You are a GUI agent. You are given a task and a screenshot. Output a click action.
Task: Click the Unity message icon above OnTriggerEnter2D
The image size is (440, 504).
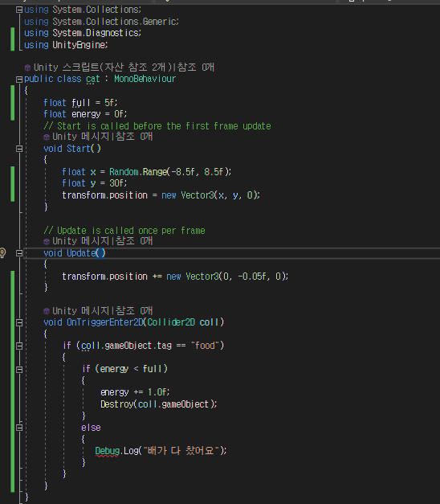[47, 311]
